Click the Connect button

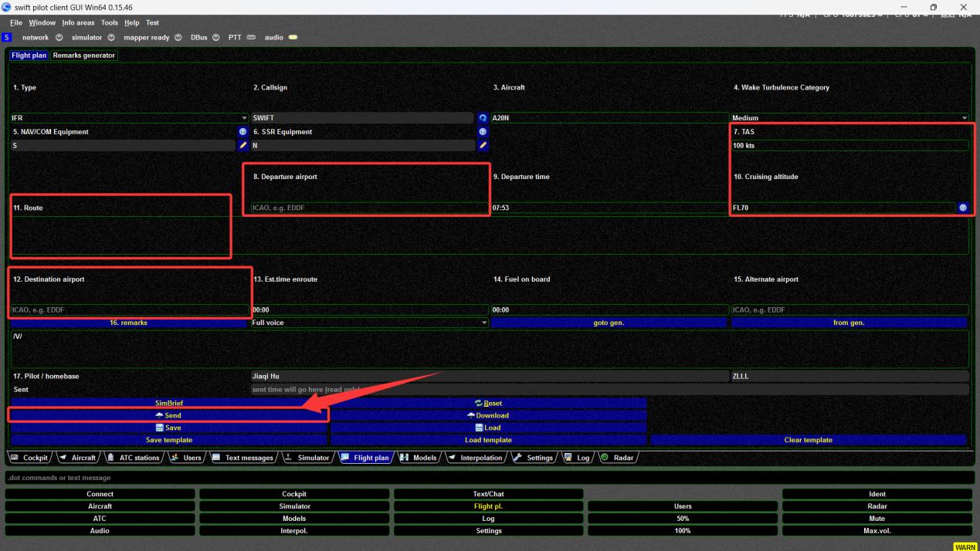100,494
